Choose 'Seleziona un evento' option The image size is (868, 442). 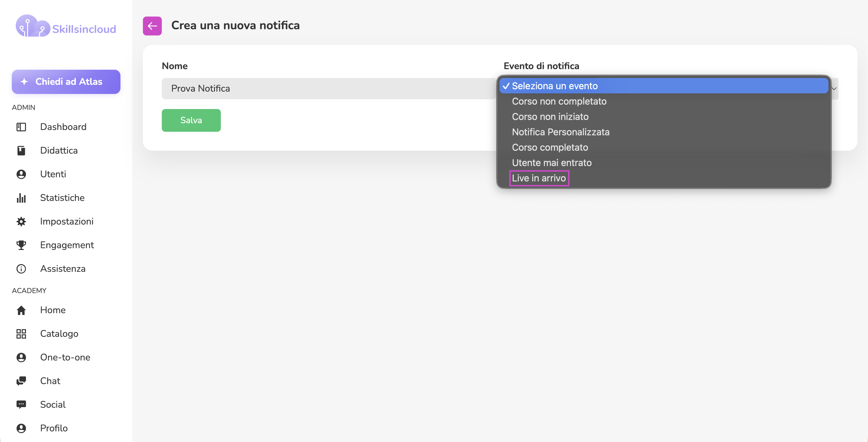point(663,86)
